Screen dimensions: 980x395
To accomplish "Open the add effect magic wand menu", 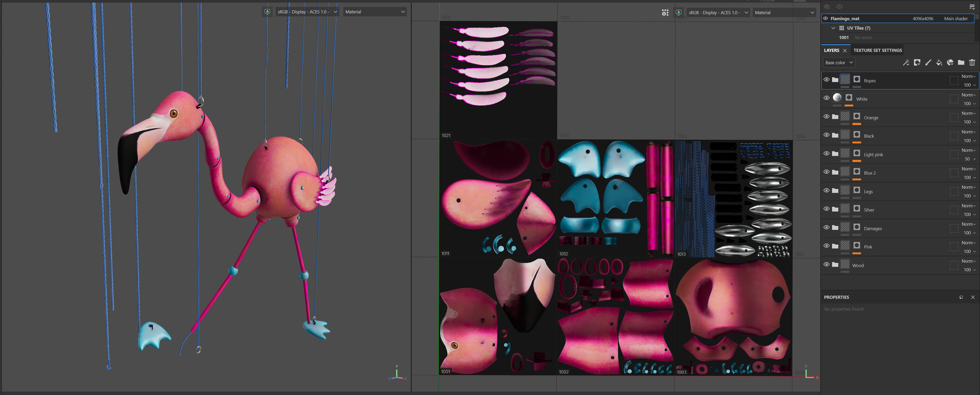I will 906,62.
